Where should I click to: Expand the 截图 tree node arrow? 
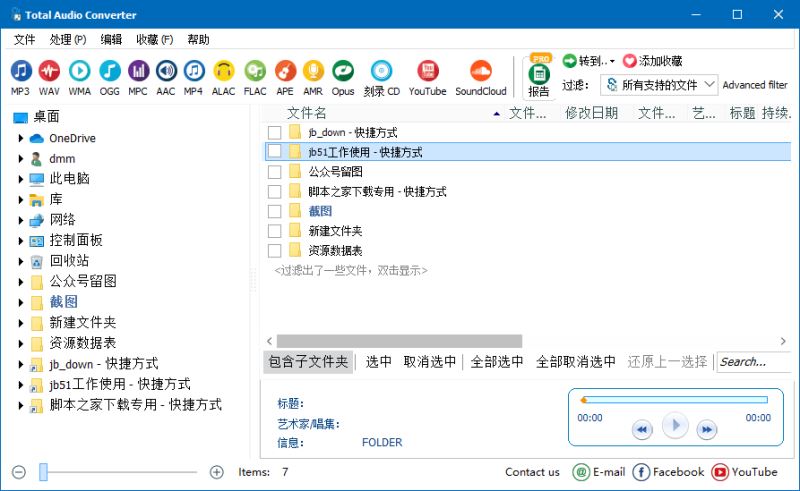click(20, 302)
